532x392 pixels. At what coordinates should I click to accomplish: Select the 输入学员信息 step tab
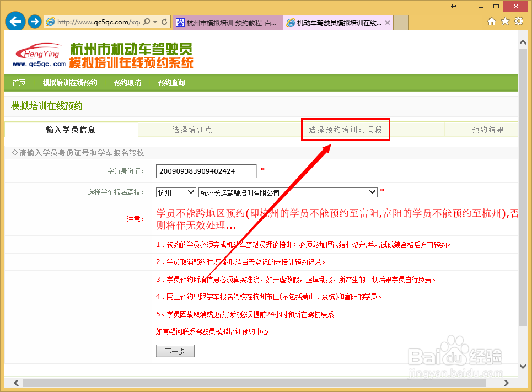pos(71,130)
